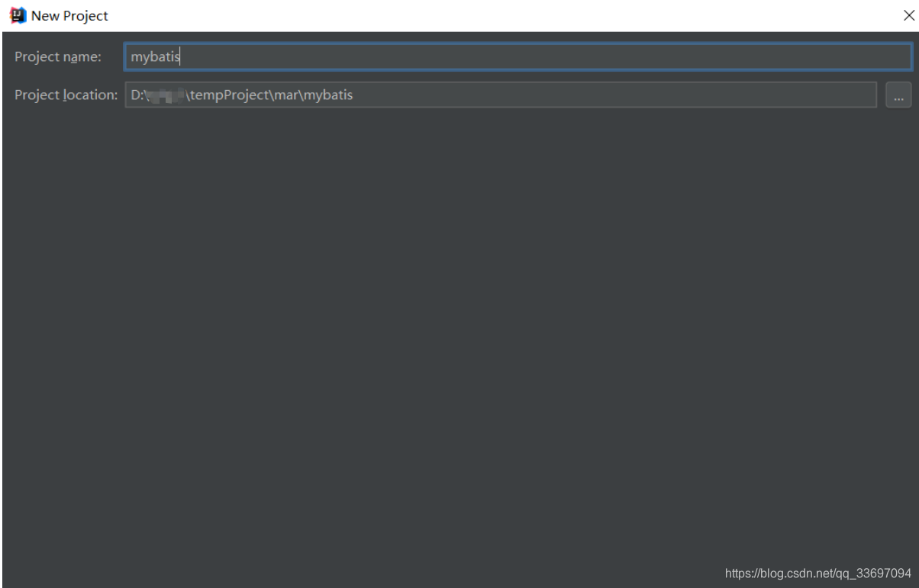Open the browse folder ellipsis button

click(x=898, y=95)
